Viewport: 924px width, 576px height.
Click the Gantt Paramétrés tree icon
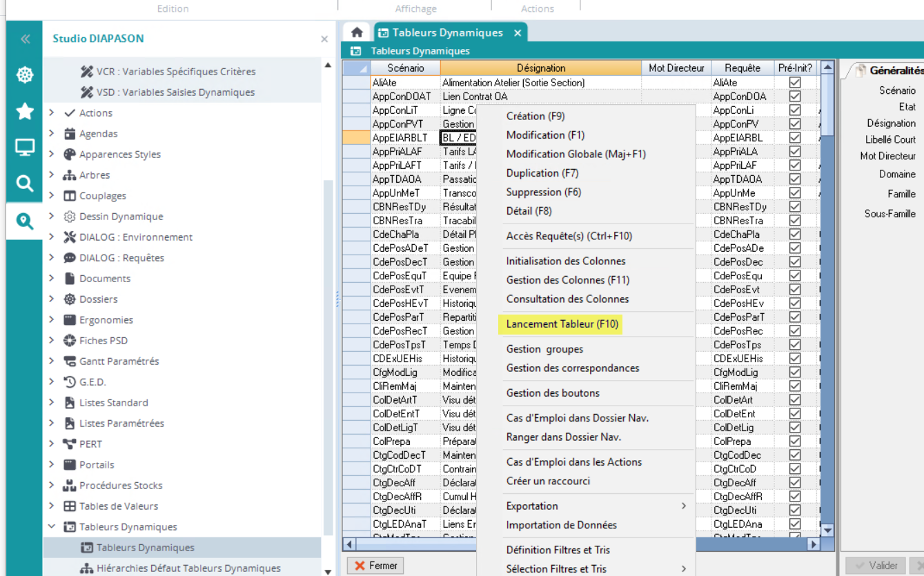pyautogui.click(x=69, y=361)
